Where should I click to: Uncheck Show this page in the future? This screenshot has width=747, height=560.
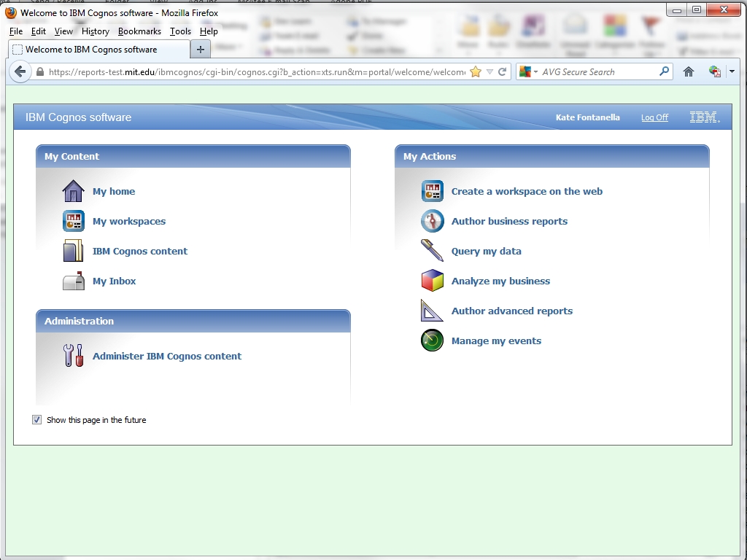[37, 420]
